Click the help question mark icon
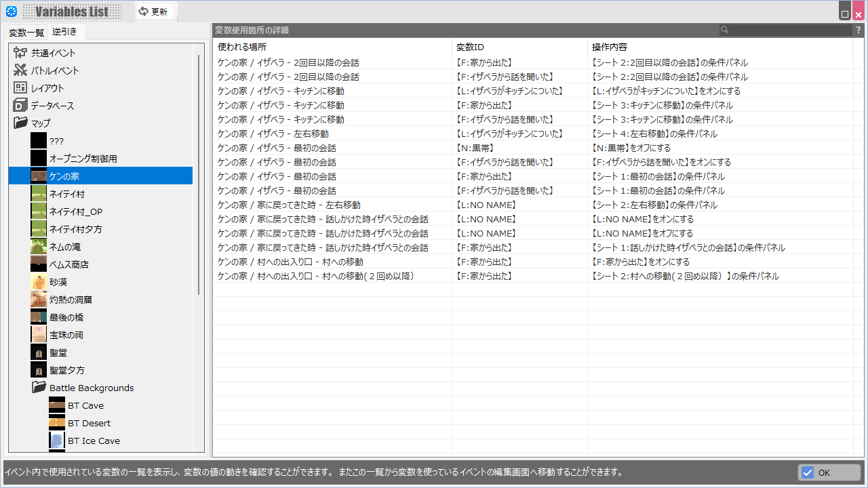The width and height of the screenshot is (868, 488). tap(858, 30)
